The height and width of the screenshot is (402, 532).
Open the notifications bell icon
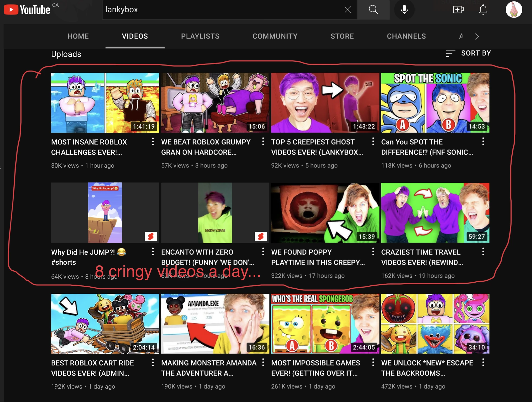(483, 9)
